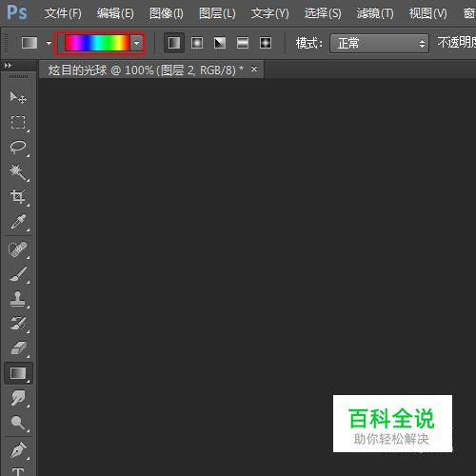The width and height of the screenshot is (476, 476).
Task: Select the Type tool
Action: (18, 471)
